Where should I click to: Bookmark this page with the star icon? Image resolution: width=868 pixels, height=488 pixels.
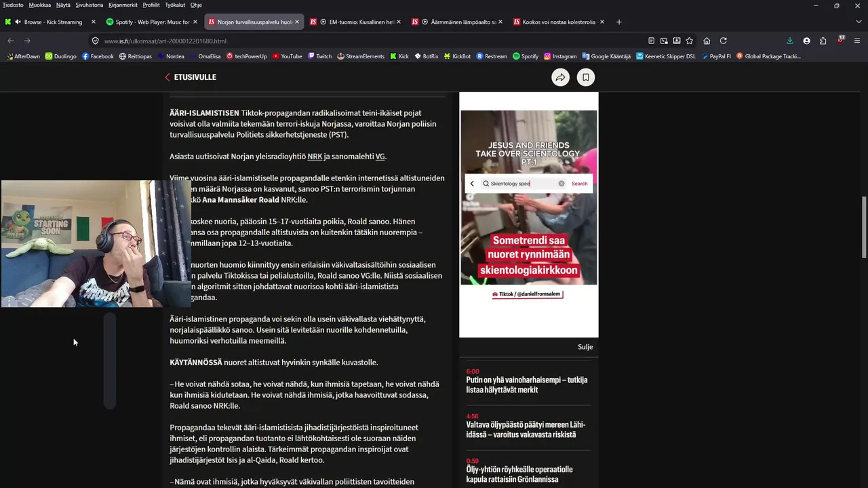690,41
